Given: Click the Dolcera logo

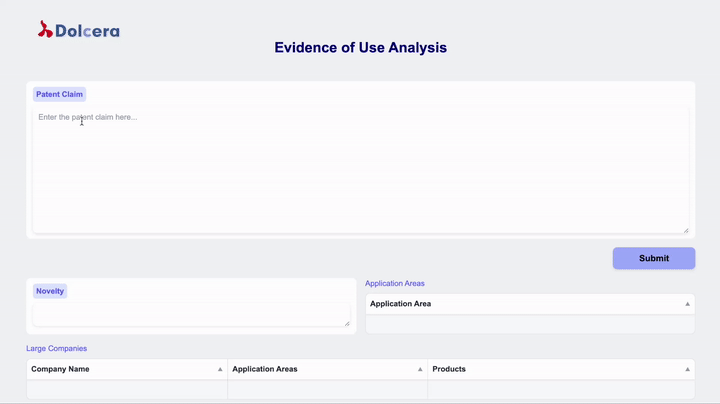Looking at the screenshot, I should pyautogui.click(x=79, y=30).
